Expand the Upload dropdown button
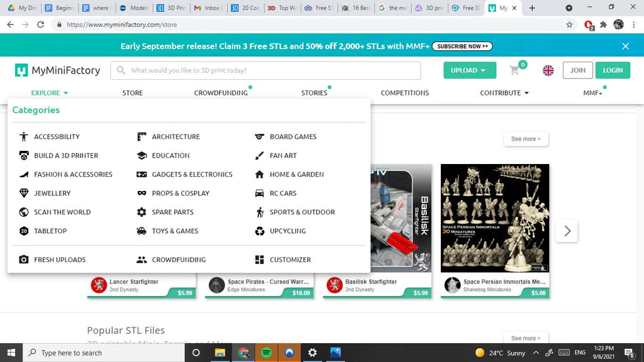The width and height of the screenshot is (644, 362). (469, 70)
